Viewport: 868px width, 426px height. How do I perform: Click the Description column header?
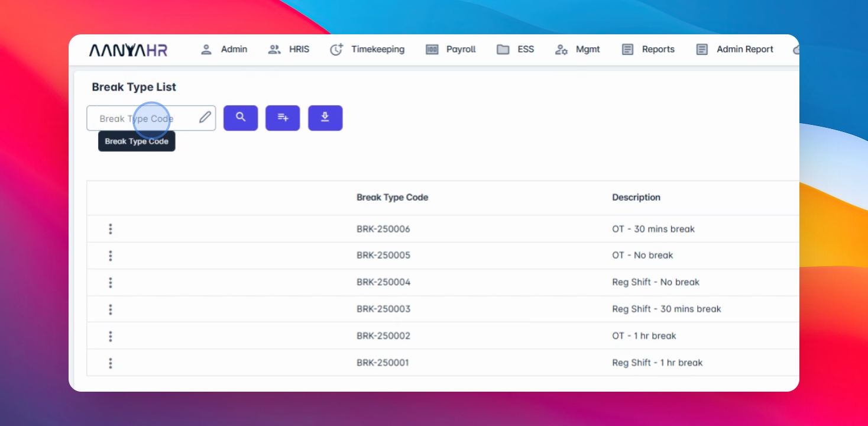(636, 198)
